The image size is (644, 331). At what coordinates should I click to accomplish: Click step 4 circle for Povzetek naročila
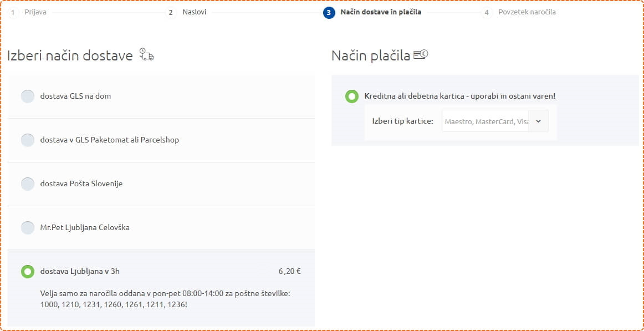click(x=487, y=13)
